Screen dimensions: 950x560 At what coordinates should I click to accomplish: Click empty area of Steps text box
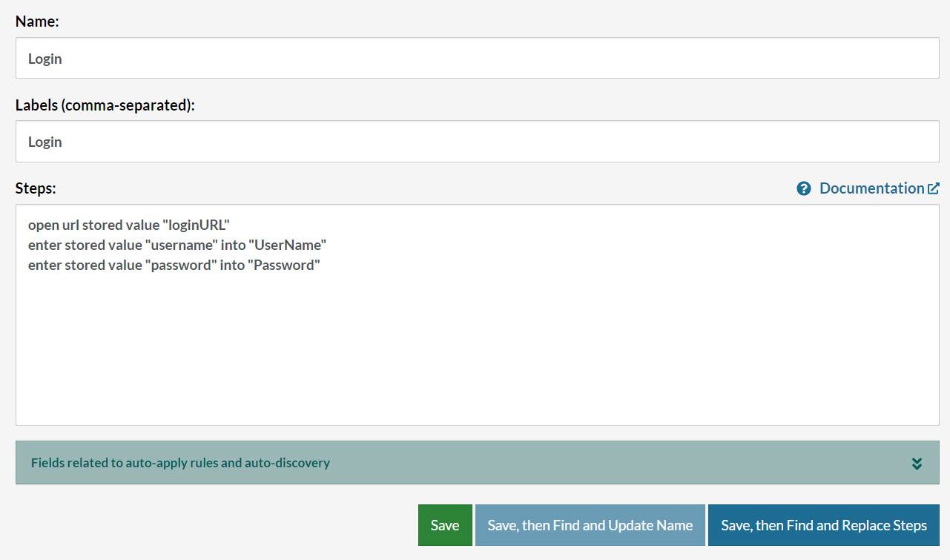click(477, 349)
